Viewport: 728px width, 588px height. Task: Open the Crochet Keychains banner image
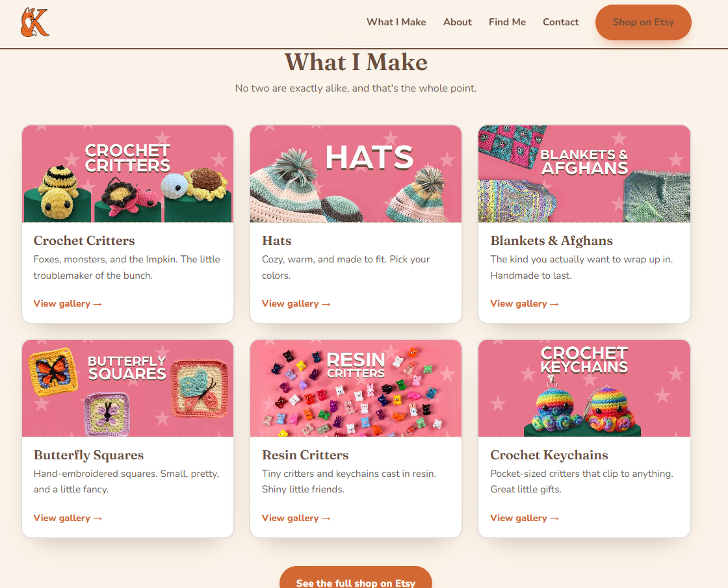click(584, 389)
